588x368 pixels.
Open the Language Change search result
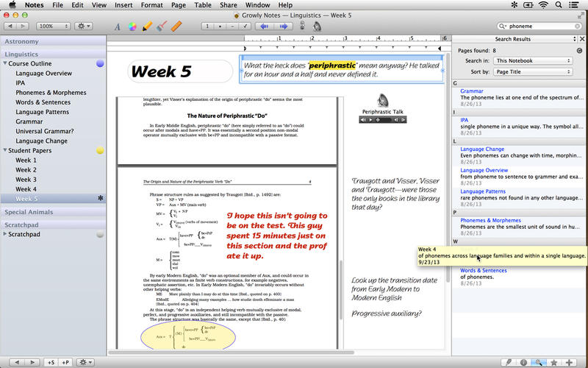[482, 149]
